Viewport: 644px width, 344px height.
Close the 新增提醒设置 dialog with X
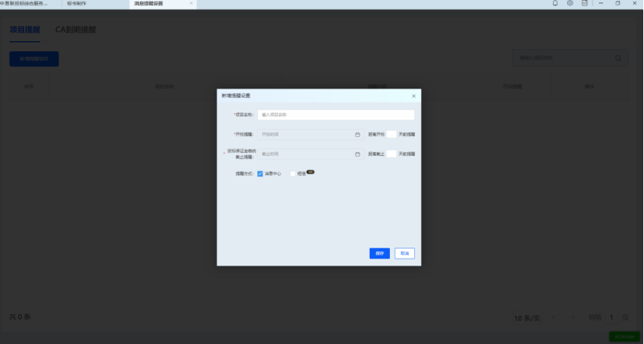[413, 96]
